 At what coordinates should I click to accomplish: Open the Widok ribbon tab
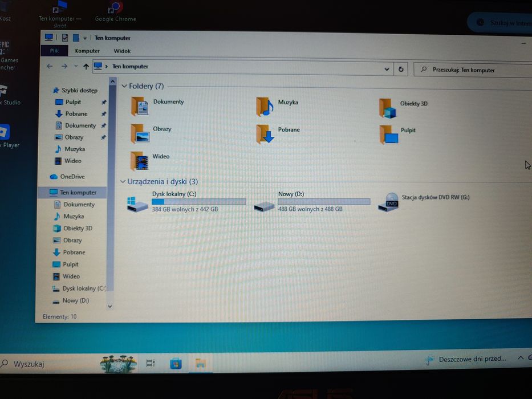tap(122, 51)
